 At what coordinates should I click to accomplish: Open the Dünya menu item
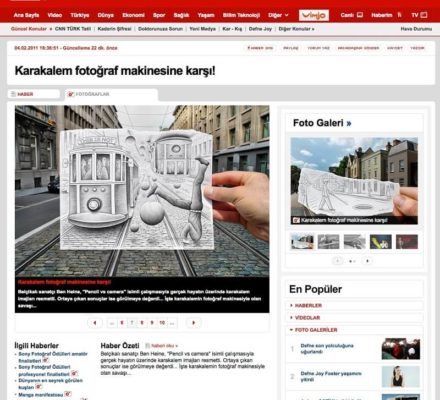106,15
